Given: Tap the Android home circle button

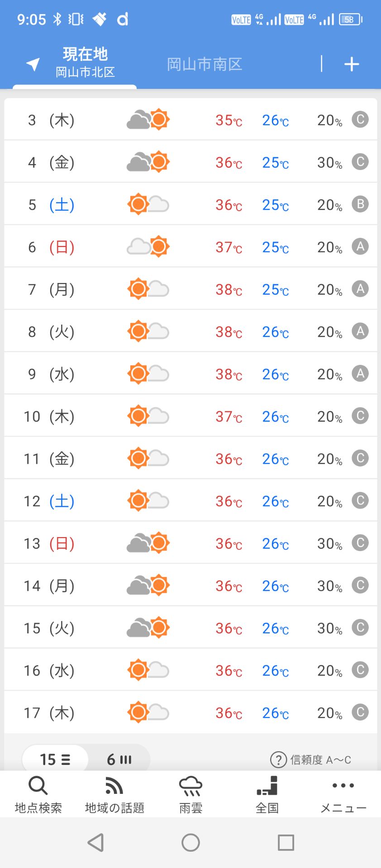Looking at the screenshot, I should (x=190, y=842).
